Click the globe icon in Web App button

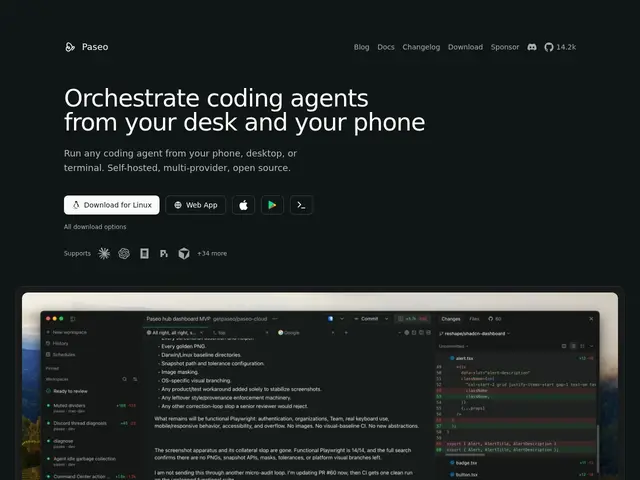178,205
